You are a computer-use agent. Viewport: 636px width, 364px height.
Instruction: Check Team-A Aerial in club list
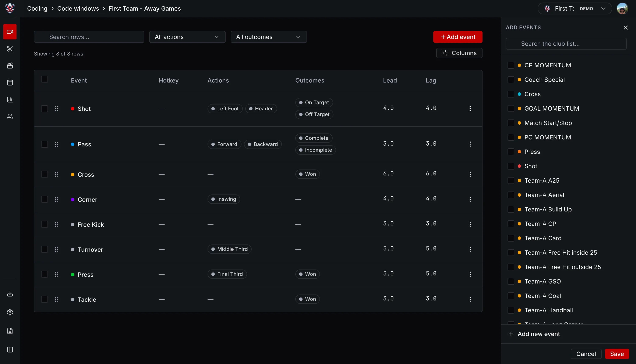tap(511, 195)
